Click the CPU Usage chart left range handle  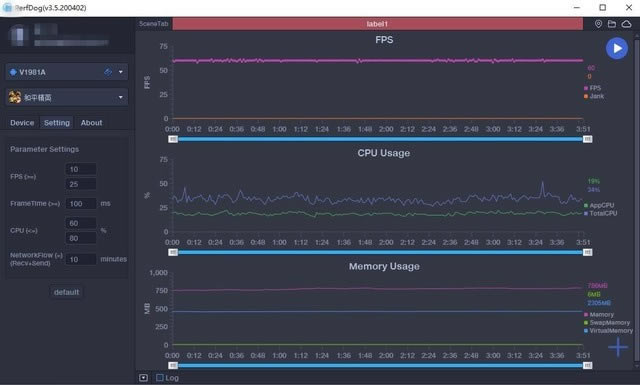[173, 252]
